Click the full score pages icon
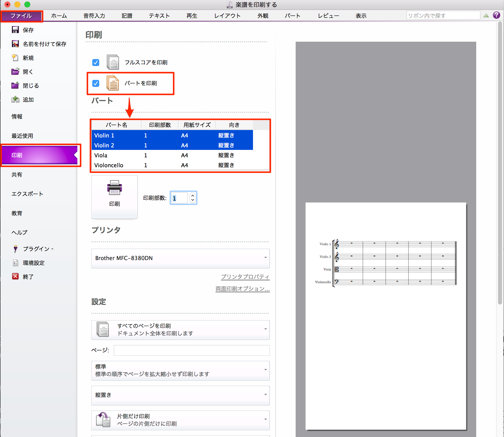 click(113, 62)
